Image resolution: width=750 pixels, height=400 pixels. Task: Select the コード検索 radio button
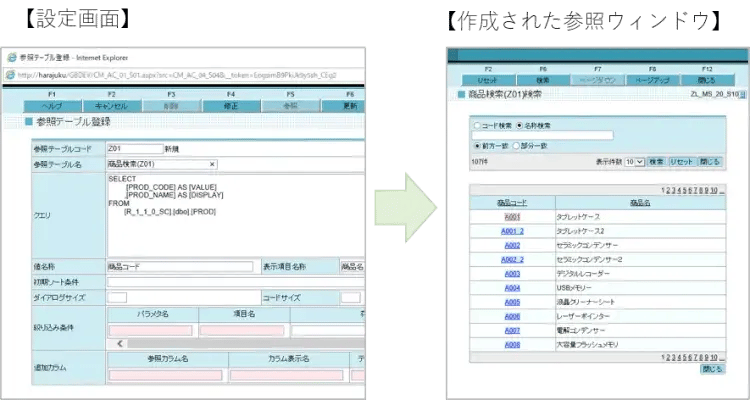476,125
